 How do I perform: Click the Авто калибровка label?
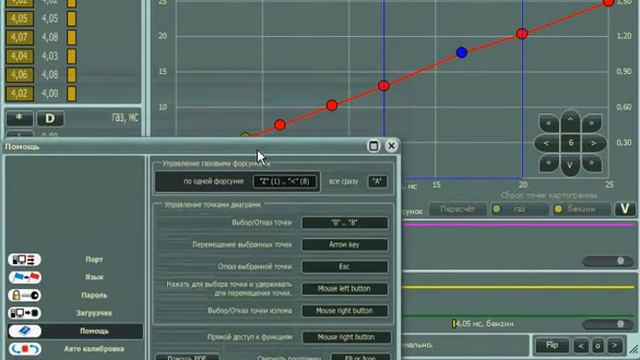pos(94,349)
